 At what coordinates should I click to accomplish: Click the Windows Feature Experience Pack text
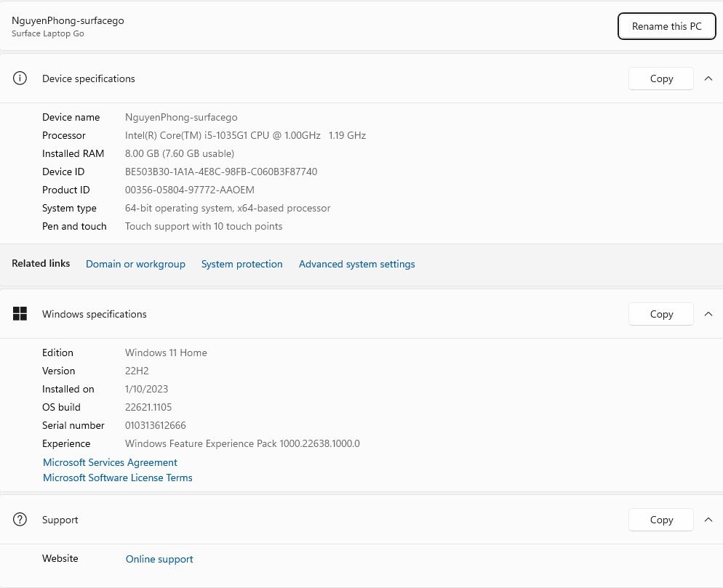coord(242,444)
